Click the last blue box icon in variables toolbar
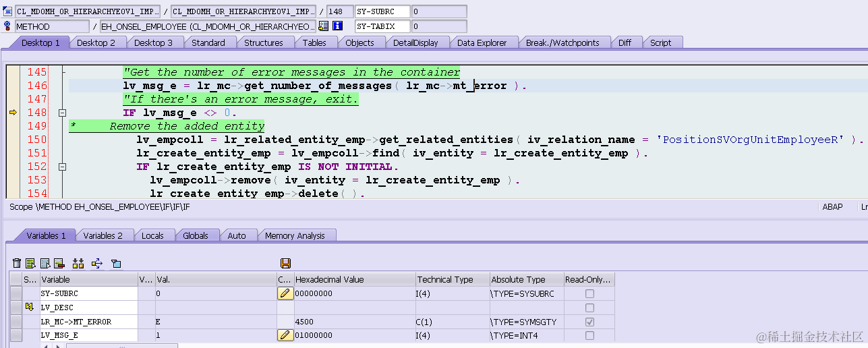 115,263
